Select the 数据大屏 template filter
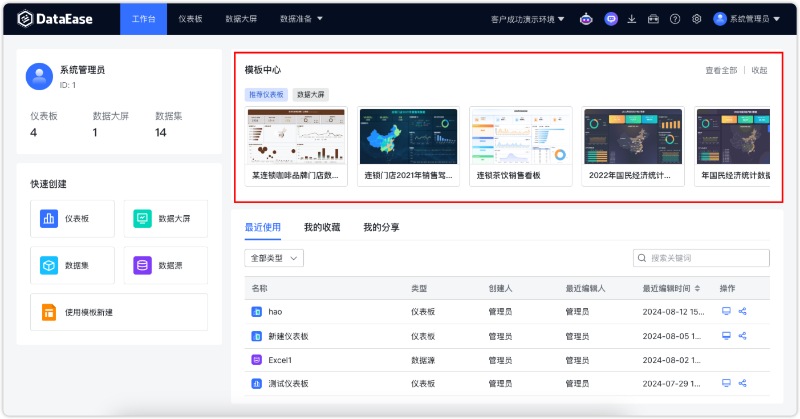The image size is (800, 419). (x=311, y=94)
